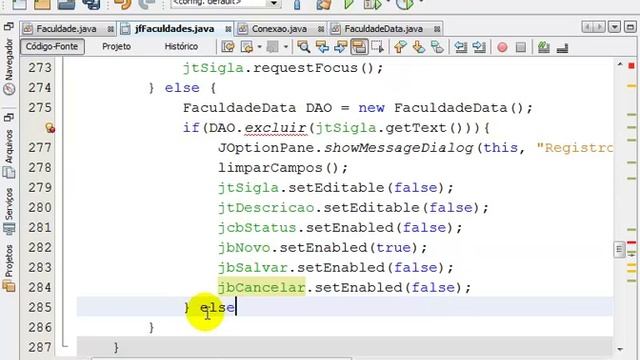Viewport: 640px width, 360px height.
Task: Go to Previous Occurrence using the left arrow icon
Action: pyautogui.click(x=322, y=47)
